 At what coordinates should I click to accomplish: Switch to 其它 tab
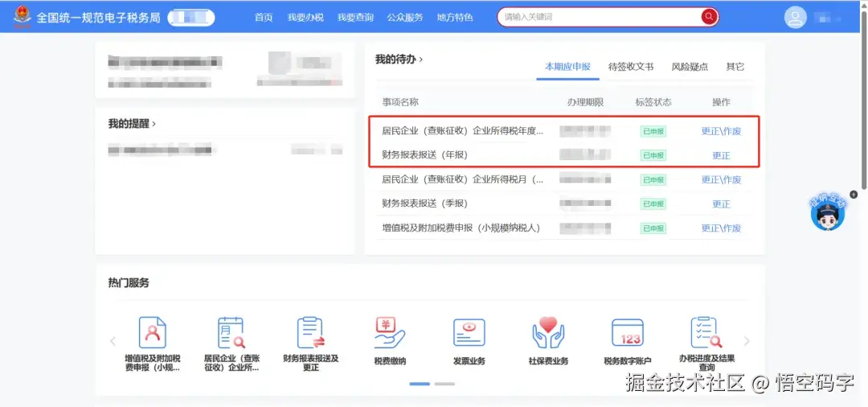[735, 67]
